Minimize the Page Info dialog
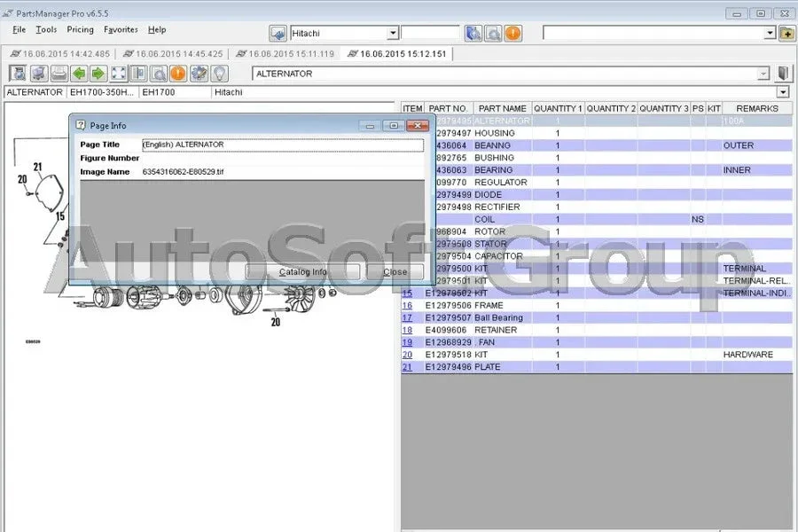 pyautogui.click(x=370, y=125)
